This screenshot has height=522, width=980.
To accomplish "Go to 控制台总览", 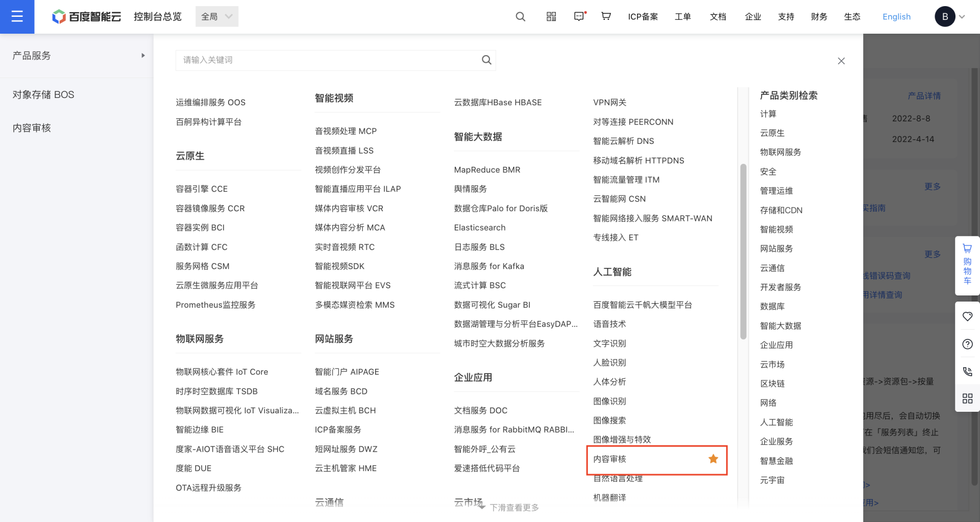I will point(158,16).
